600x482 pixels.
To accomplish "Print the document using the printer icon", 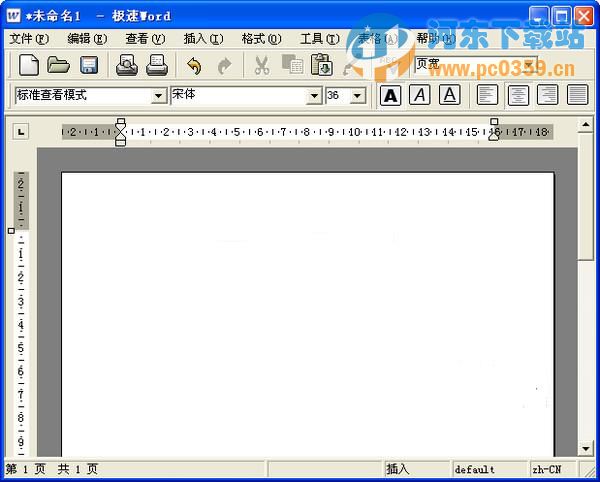I will [x=157, y=65].
